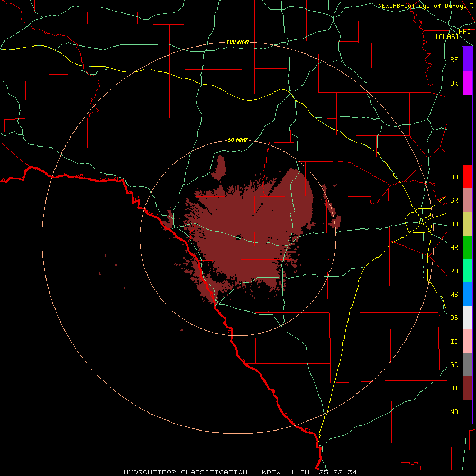Click the WS legend label
The height and width of the screenshot is (476, 476).
(x=454, y=294)
